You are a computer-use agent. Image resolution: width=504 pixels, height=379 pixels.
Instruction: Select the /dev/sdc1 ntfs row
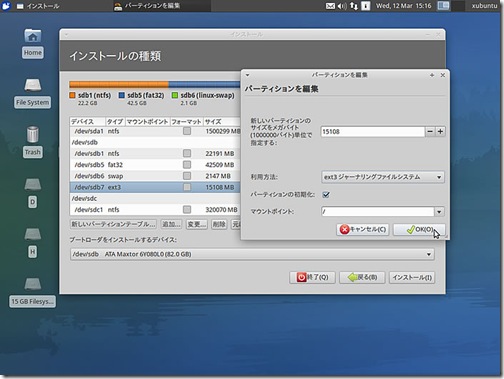point(155,209)
